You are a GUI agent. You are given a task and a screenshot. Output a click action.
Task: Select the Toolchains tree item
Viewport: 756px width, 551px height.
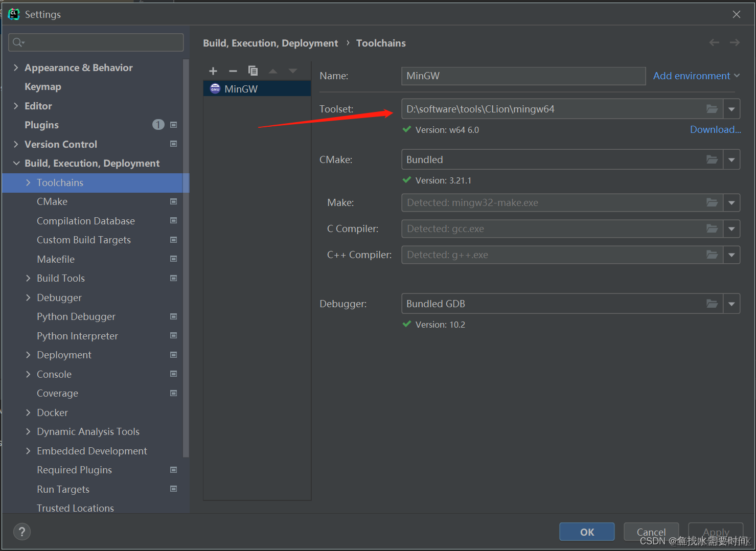(96, 182)
